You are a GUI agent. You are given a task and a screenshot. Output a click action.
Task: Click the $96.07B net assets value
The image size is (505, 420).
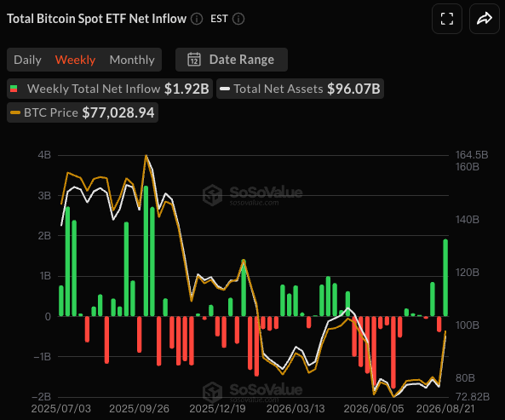point(353,89)
